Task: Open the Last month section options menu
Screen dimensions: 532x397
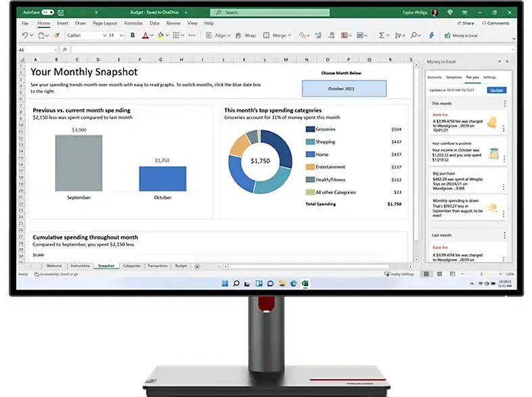Action: (504, 235)
